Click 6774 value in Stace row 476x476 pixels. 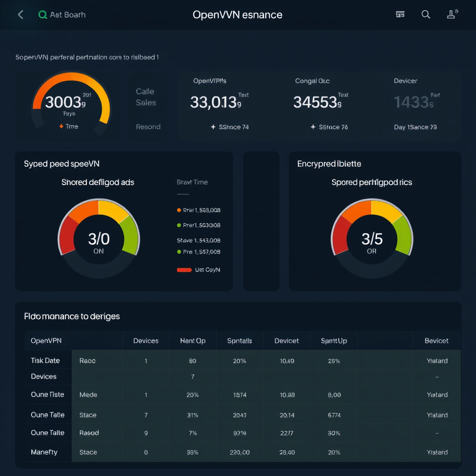(x=334, y=415)
